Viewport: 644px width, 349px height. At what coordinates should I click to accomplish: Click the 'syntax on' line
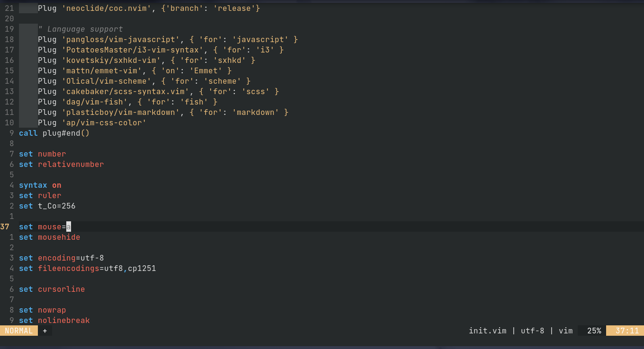(40, 185)
